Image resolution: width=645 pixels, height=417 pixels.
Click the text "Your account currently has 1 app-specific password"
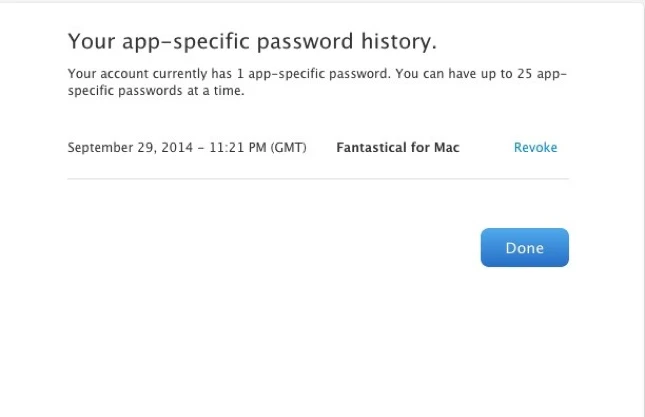pyautogui.click(x=228, y=74)
